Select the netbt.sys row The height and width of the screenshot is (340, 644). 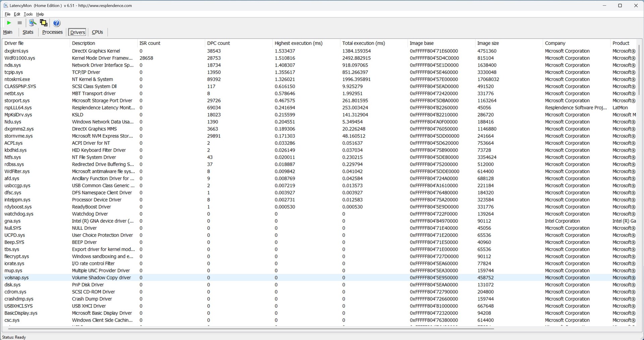coord(320,93)
